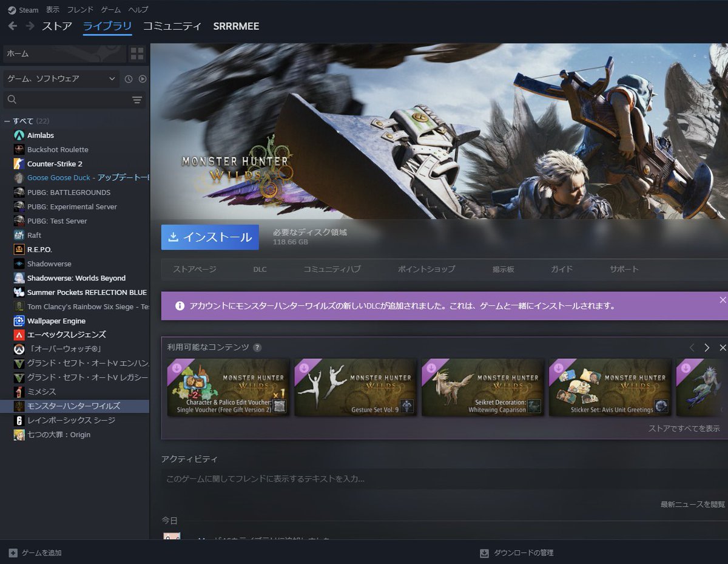
Task: Open the ゲーム、ソフトウェア dropdown
Action: click(61, 79)
